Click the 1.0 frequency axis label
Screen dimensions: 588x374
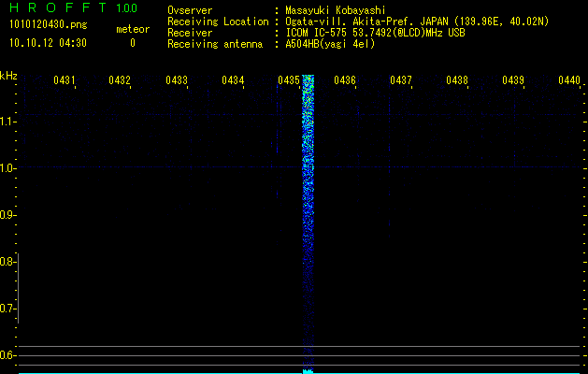coord(7,168)
